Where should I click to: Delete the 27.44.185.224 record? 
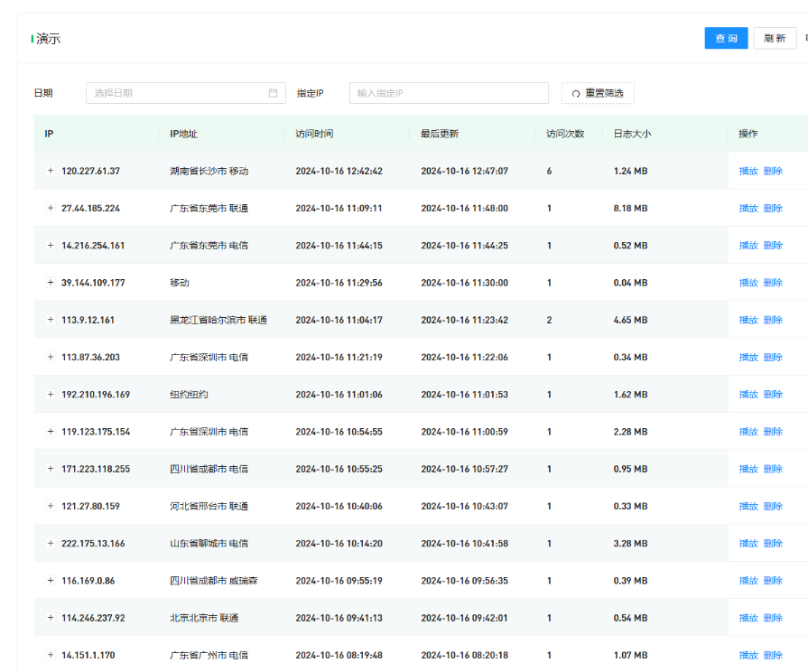(x=773, y=208)
